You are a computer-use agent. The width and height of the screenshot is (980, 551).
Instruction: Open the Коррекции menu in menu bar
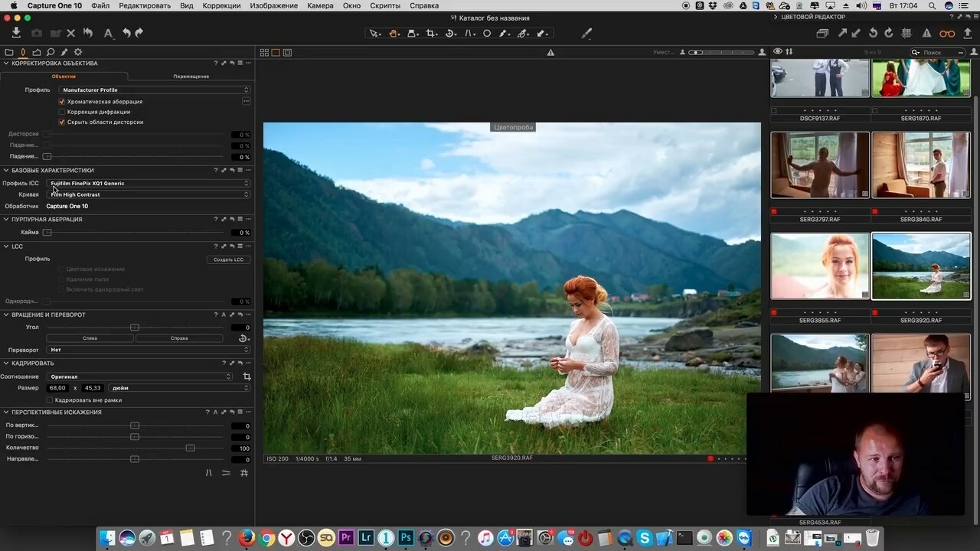(x=221, y=5)
